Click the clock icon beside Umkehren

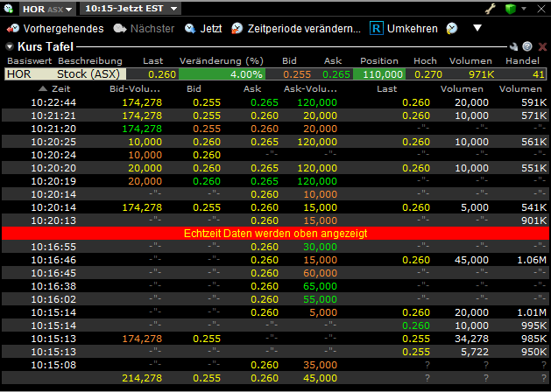[x=452, y=29]
